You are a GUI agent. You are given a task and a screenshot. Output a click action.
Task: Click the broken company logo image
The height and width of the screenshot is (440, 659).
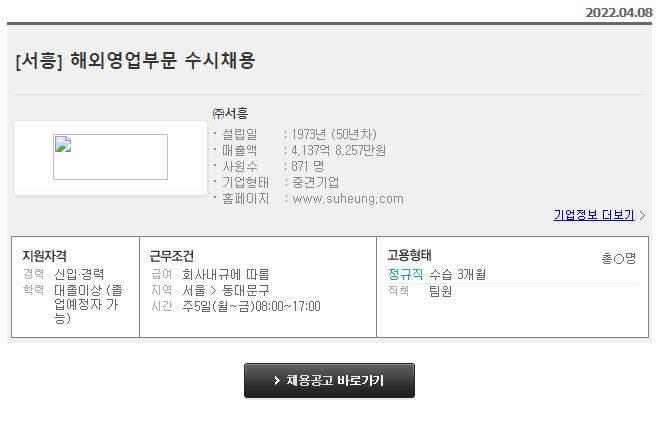pyautogui.click(x=110, y=157)
